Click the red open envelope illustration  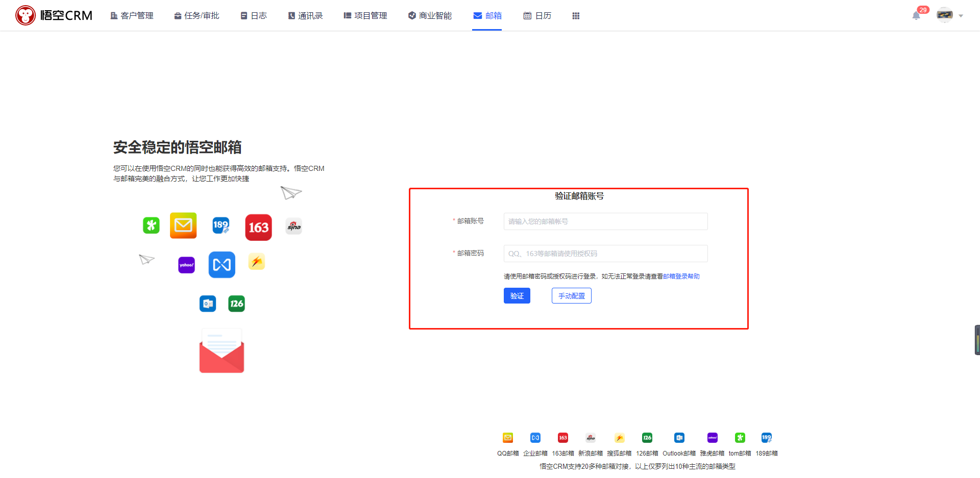click(x=222, y=350)
